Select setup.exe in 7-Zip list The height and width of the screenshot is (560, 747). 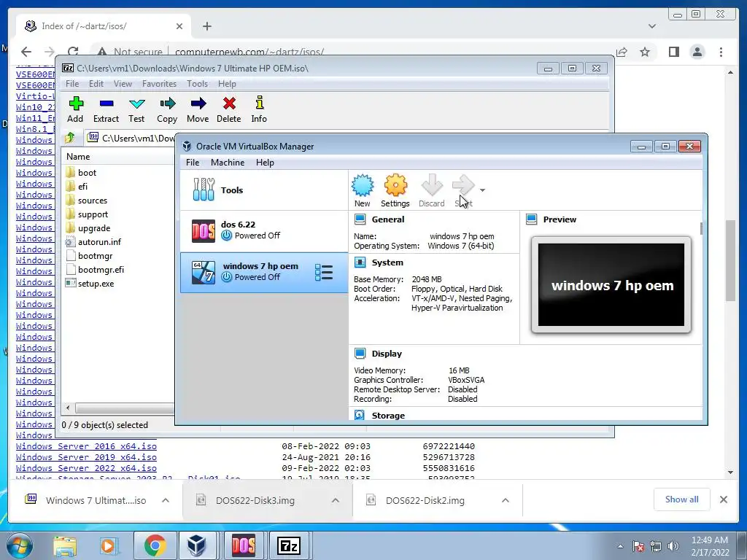point(96,284)
